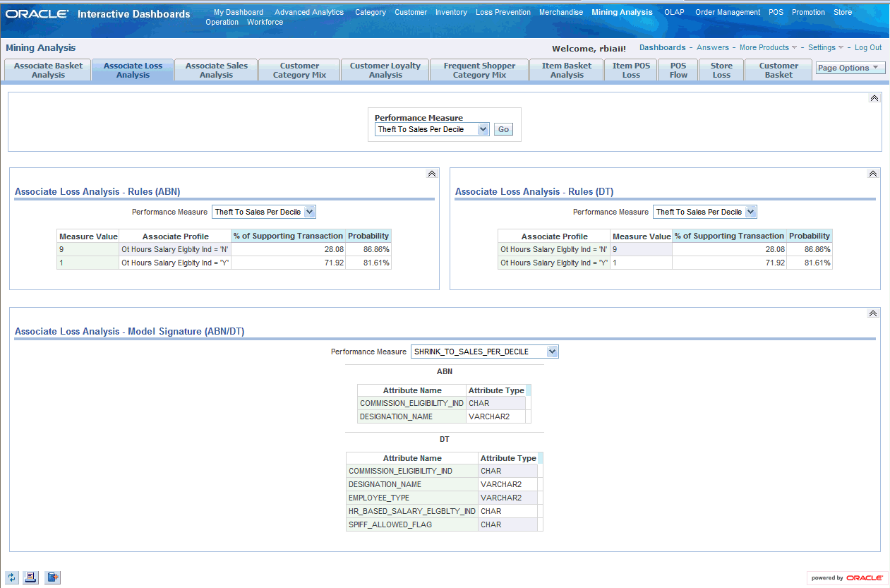Open the Store Loss tab

pyautogui.click(x=721, y=70)
